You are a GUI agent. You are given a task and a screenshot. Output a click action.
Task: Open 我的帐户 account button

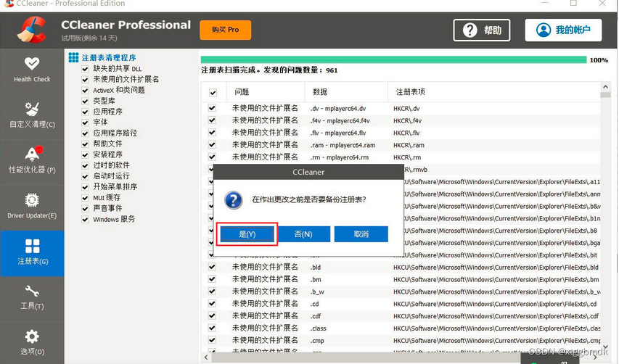[563, 30]
